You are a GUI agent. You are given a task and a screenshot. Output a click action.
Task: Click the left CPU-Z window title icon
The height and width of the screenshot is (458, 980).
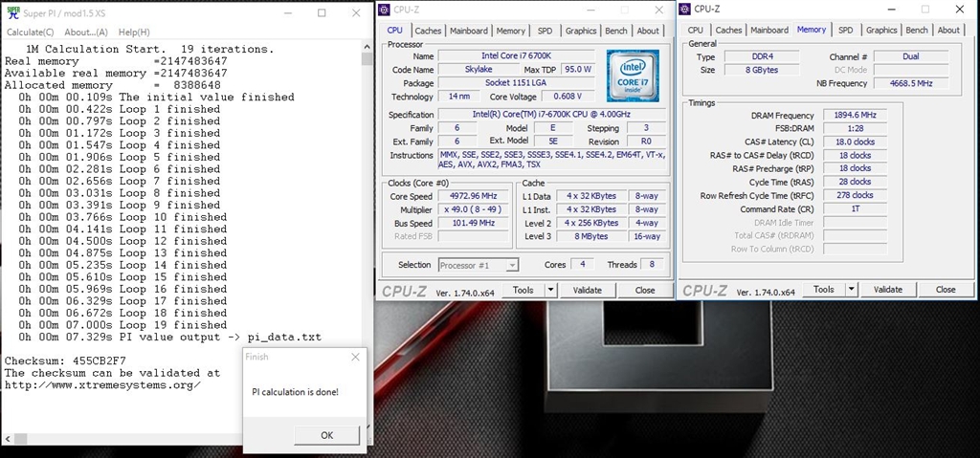(384, 10)
